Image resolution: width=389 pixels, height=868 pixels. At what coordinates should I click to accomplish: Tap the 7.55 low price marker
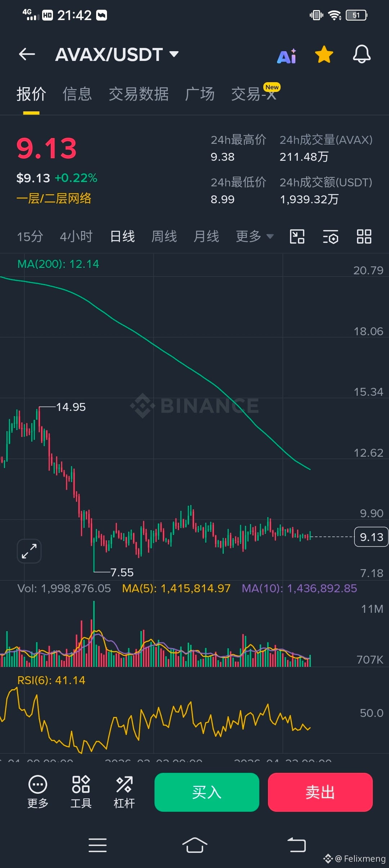click(122, 572)
